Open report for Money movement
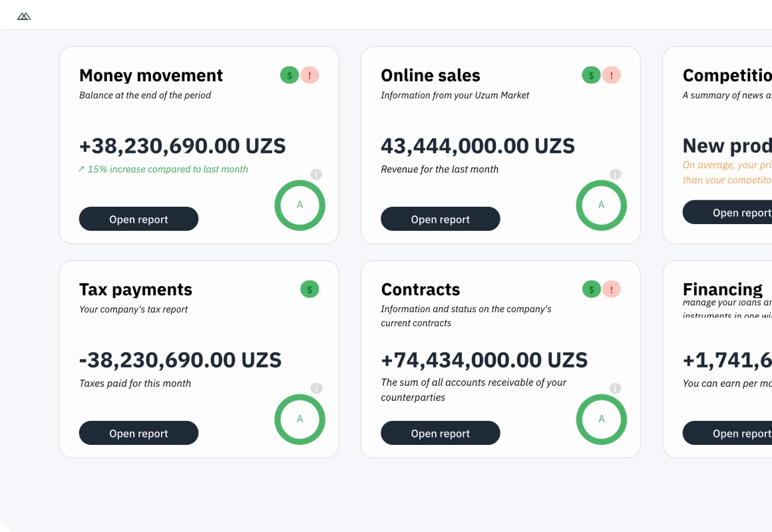The height and width of the screenshot is (532, 772). 138,219
